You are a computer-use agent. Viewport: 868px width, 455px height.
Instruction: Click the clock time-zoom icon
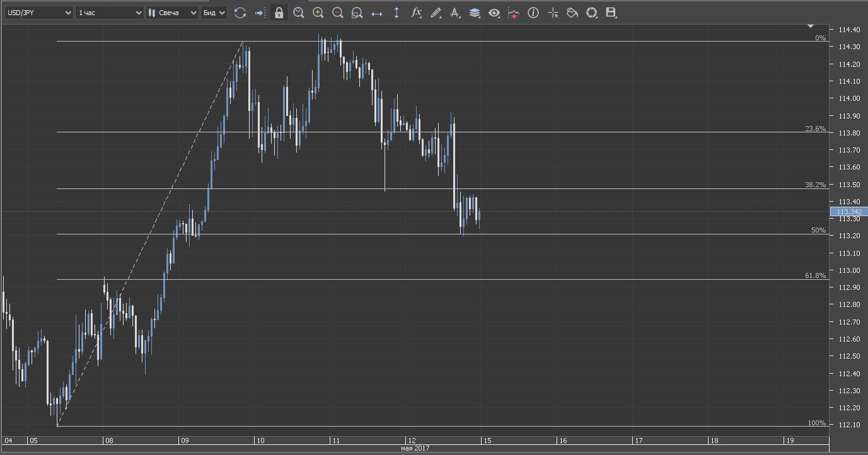tap(298, 13)
